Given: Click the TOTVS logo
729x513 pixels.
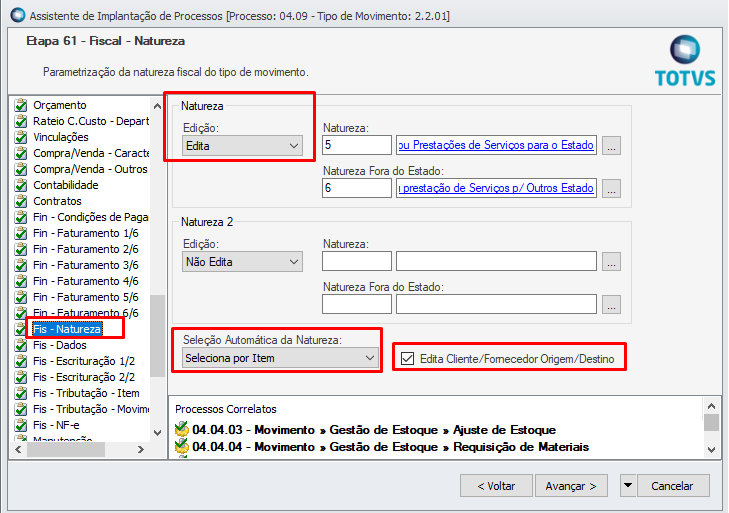Looking at the screenshot, I should 685,61.
